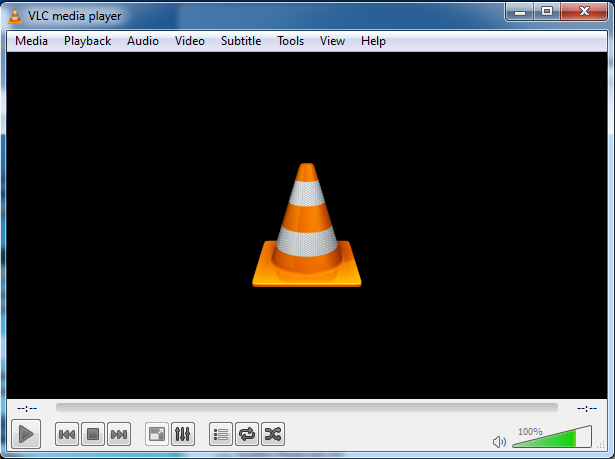Open the Playback menu
The image size is (615, 459).
[87, 41]
